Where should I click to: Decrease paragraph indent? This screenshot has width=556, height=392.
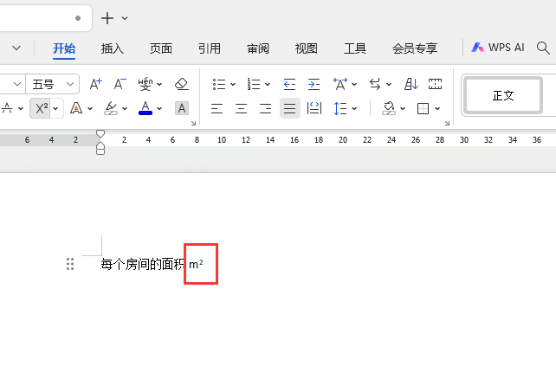click(x=290, y=84)
